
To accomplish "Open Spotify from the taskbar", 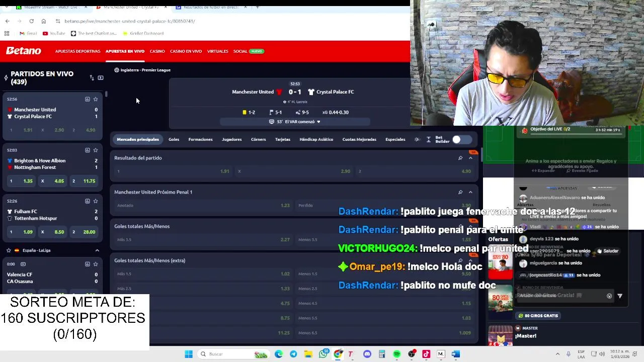I will click(397, 354).
